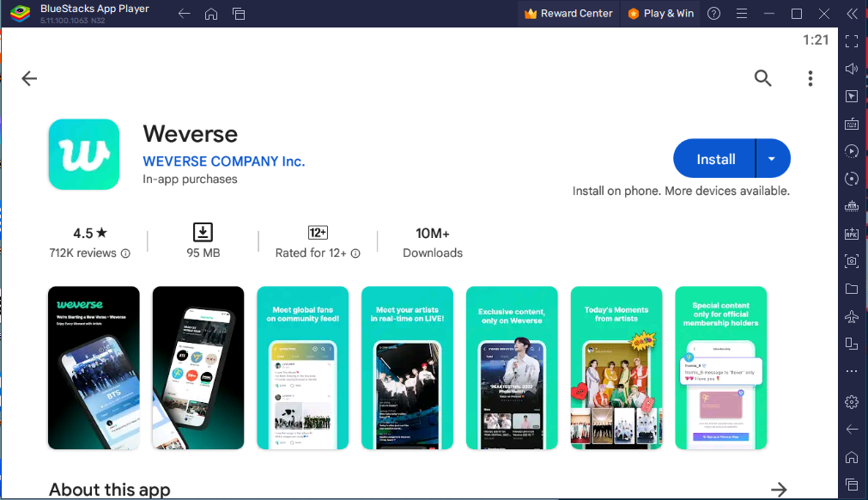Open BlueStacks help icon

point(714,13)
